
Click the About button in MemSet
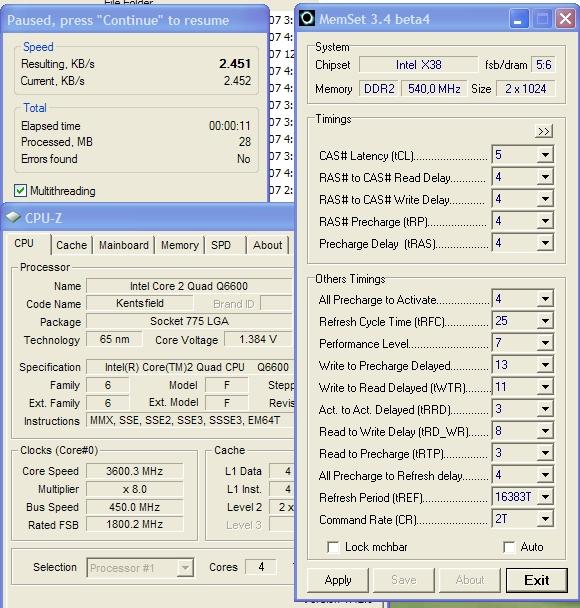470,580
